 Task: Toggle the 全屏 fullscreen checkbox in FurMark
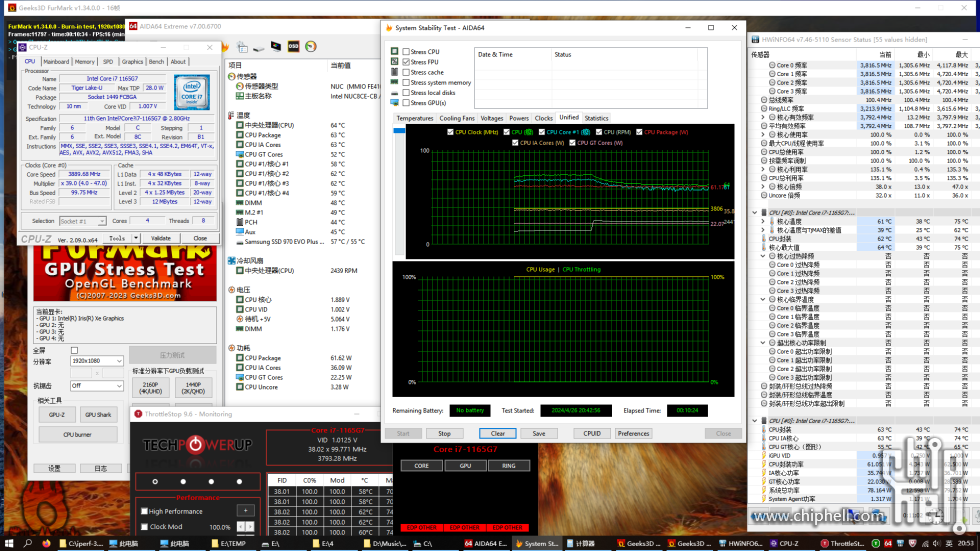tap(74, 350)
